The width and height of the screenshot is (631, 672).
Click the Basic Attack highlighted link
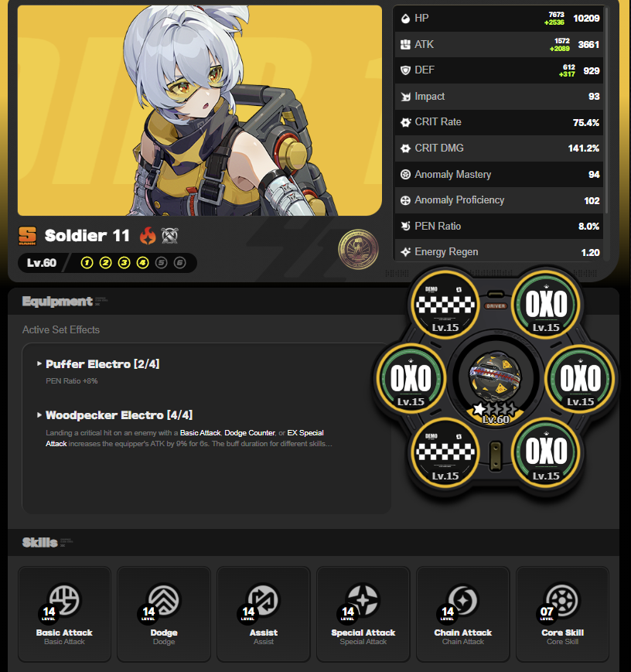click(200, 433)
